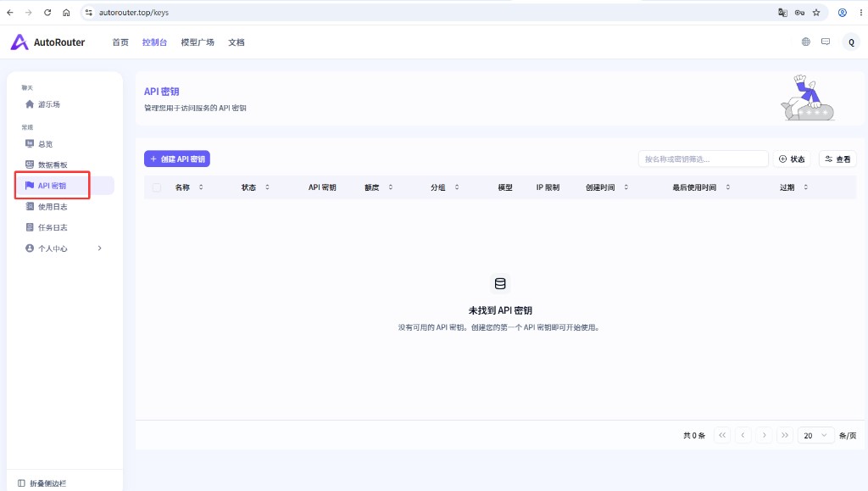Viewport: 868px width, 491px height.
Task: Open the message notification icon
Action: click(826, 42)
